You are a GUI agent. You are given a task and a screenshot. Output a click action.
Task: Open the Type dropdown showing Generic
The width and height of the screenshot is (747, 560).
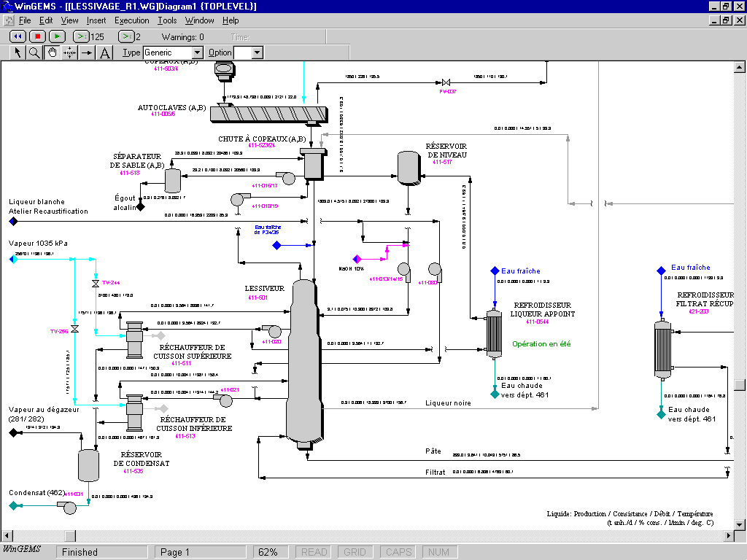197,52
